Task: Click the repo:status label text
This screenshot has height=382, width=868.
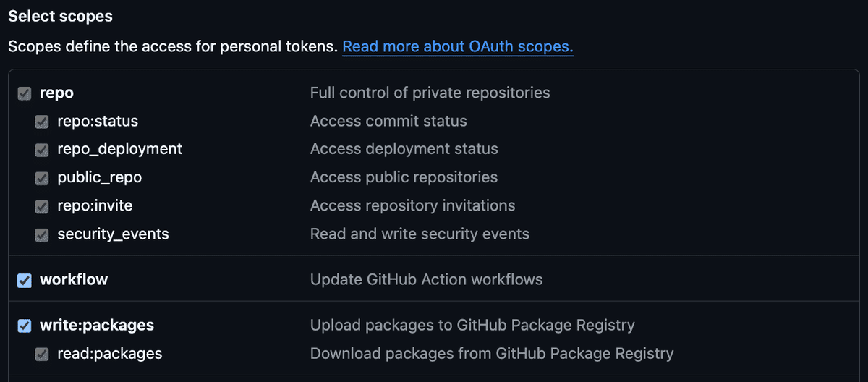Action: (x=98, y=121)
